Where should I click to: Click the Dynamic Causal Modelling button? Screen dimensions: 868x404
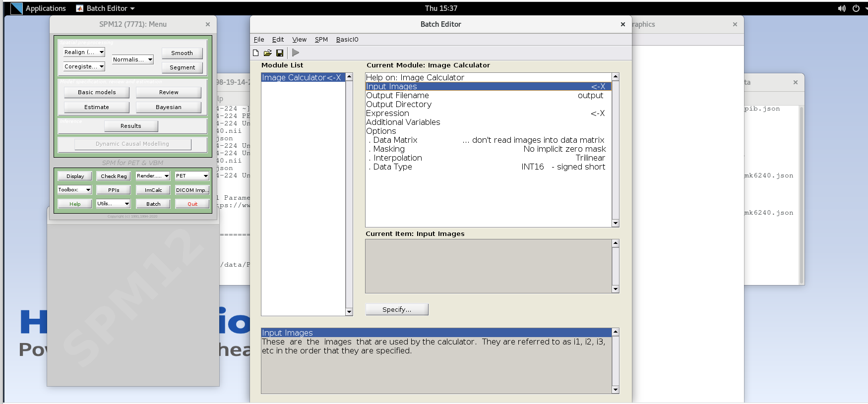click(132, 144)
